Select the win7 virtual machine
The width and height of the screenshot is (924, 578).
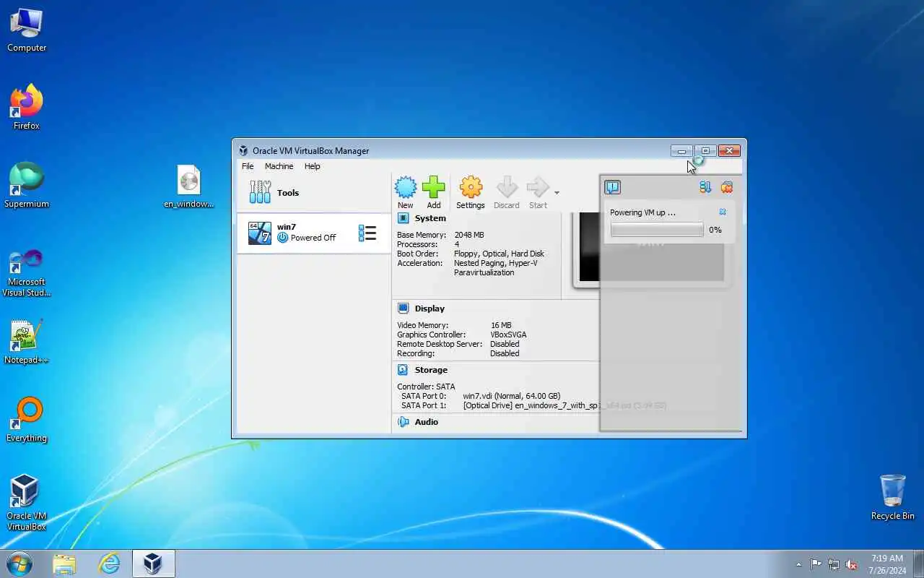pos(314,233)
